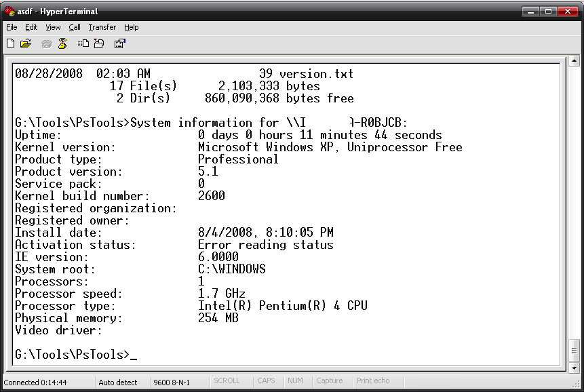584x392 pixels.
Task: Click the Capture indicator in status bar
Action: point(330,381)
